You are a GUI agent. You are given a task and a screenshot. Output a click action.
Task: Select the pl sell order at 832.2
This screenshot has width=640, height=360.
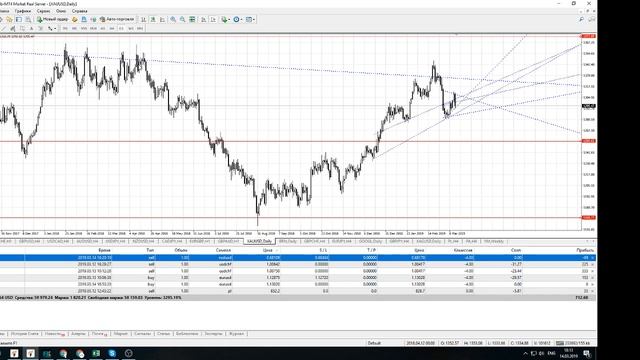point(298,291)
